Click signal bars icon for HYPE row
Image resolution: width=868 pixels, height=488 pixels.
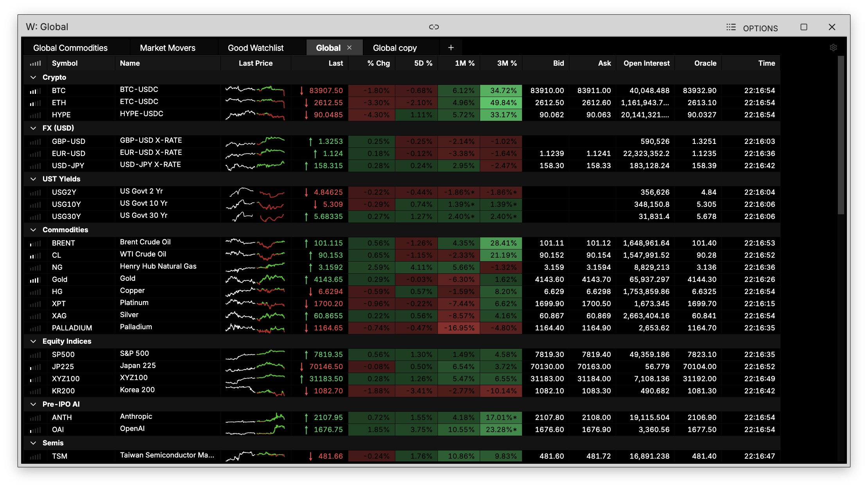click(35, 115)
